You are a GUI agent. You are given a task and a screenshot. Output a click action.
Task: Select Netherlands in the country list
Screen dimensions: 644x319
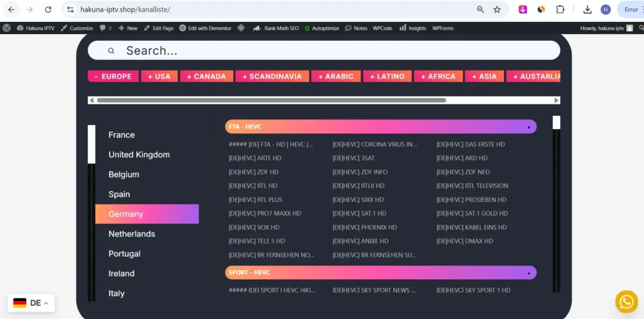pyautogui.click(x=132, y=234)
